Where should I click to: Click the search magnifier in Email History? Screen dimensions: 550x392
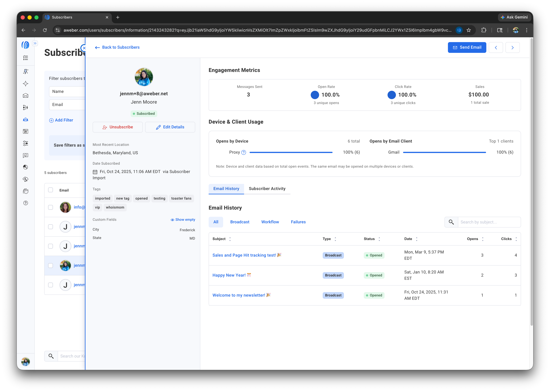pyautogui.click(x=451, y=222)
